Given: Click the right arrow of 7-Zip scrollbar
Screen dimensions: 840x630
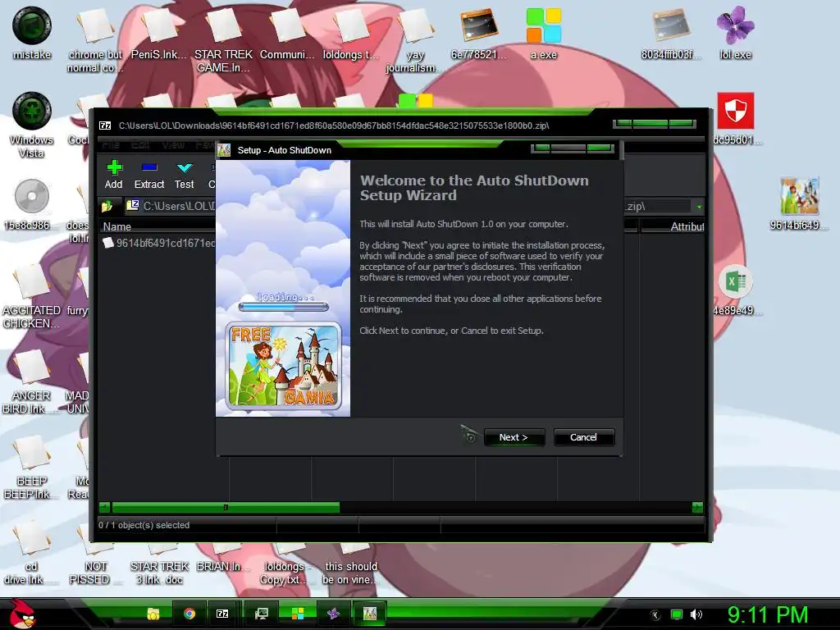Looking at the screenshot, I should 697,507.
